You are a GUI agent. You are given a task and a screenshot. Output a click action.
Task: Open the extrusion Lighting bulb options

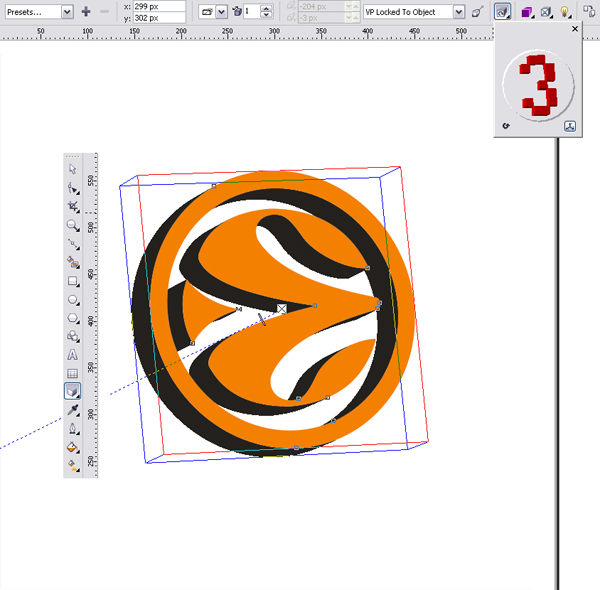click(565, 12)
